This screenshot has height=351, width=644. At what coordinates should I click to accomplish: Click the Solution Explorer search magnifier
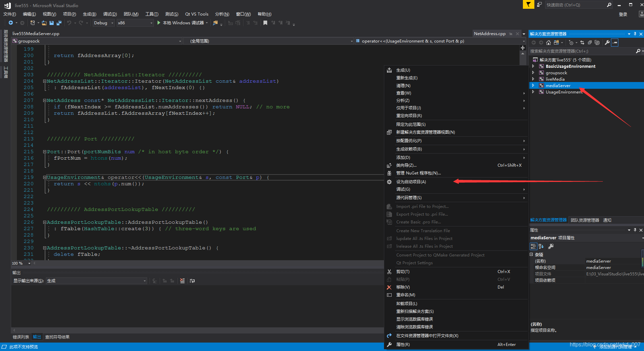pyautogui.click(x=638, y=51)
